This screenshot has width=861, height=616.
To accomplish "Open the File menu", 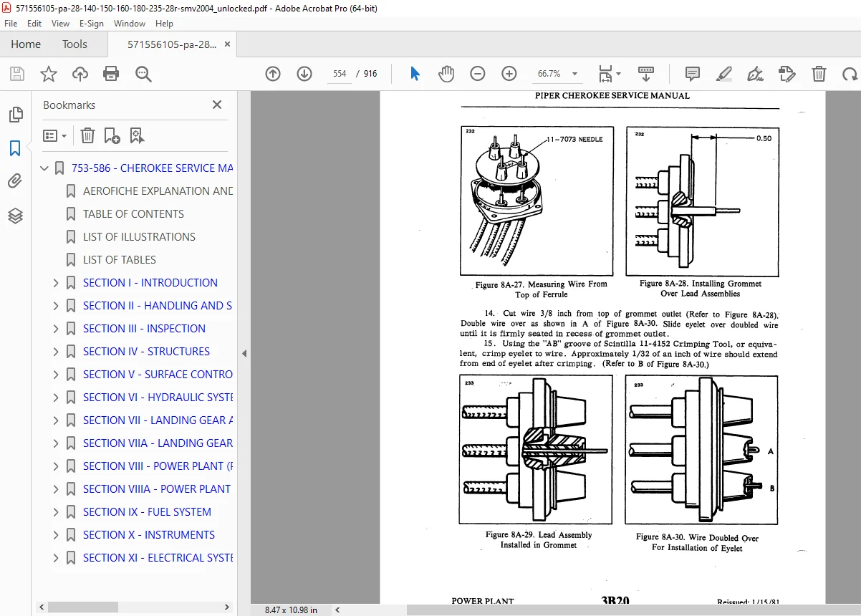I will click(11, 24).
